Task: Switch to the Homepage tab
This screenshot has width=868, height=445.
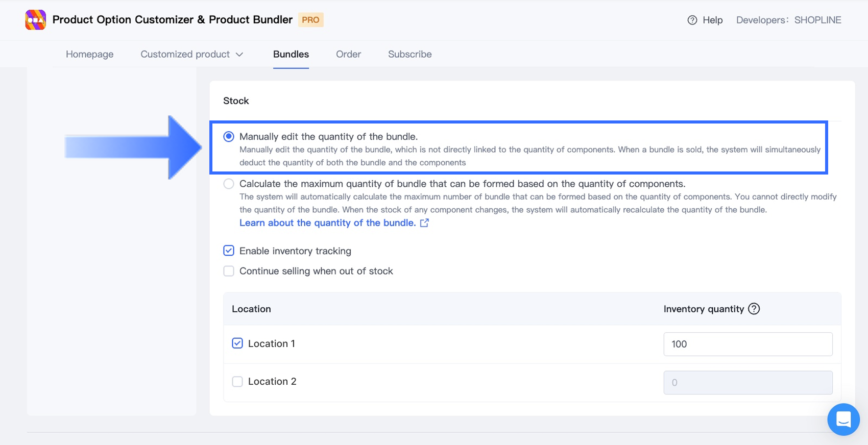Action: [x=90, y=54]
